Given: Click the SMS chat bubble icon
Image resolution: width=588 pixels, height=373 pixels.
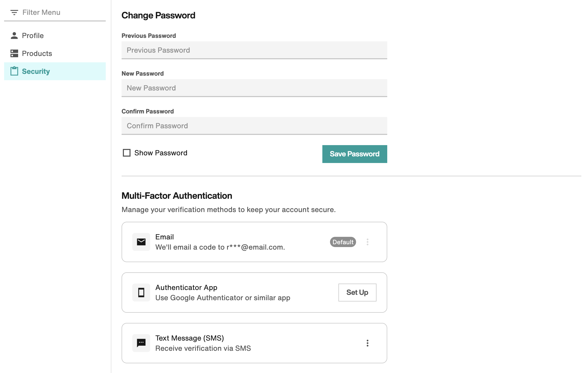Looking at the screenshot, I should point(141,343).
